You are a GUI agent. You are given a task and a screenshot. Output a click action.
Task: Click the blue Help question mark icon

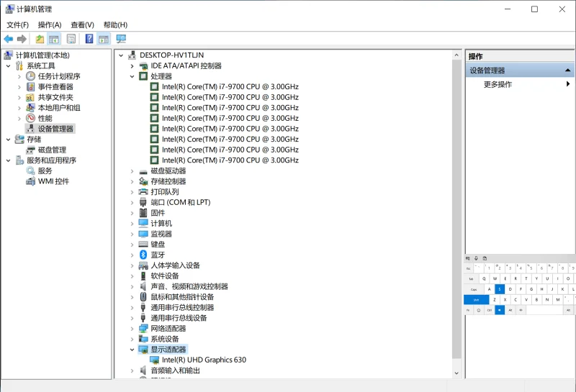(x=89, y=39)
